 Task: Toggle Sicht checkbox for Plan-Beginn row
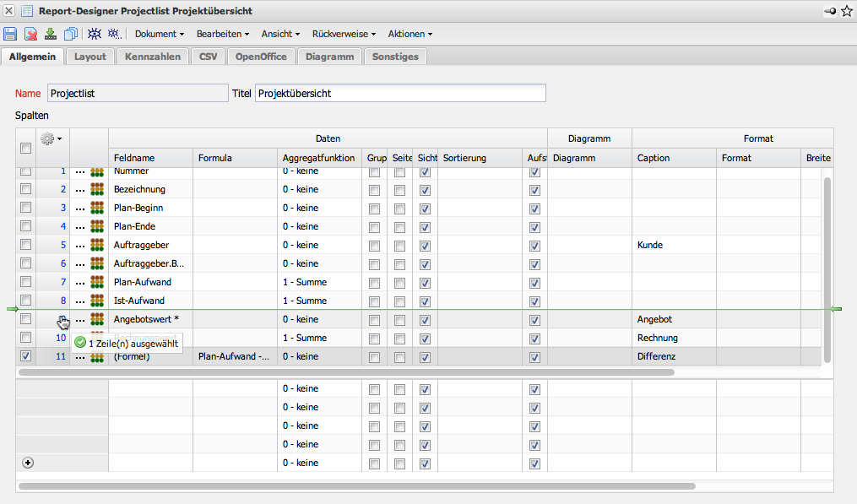pos(425,208)
